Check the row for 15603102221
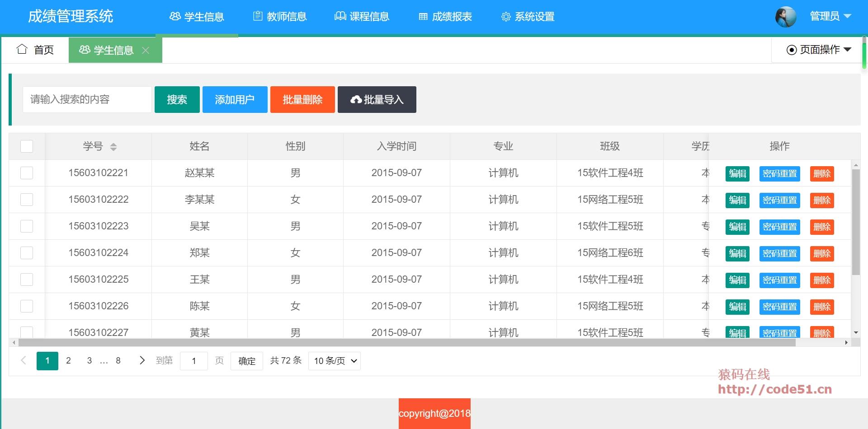 27,173
